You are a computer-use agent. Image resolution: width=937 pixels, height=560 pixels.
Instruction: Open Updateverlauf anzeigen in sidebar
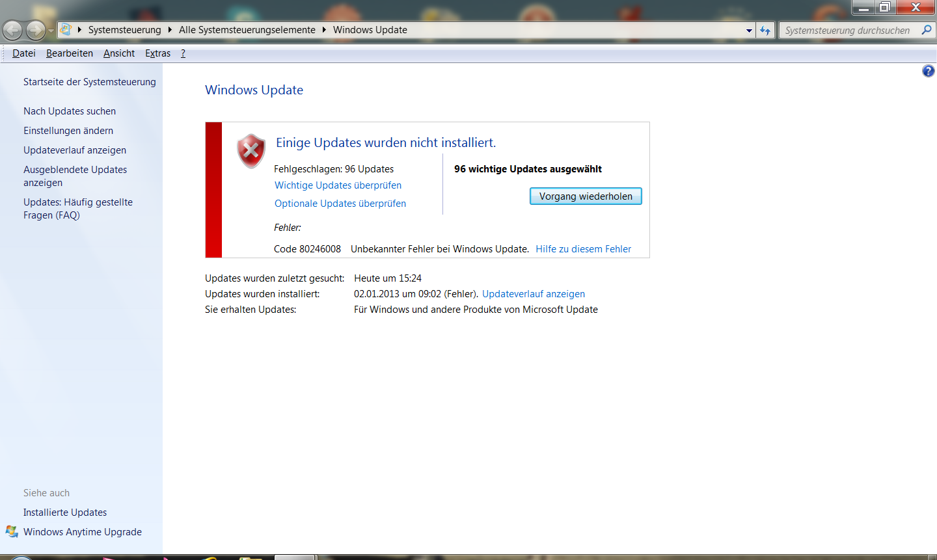tap(75, 150)
